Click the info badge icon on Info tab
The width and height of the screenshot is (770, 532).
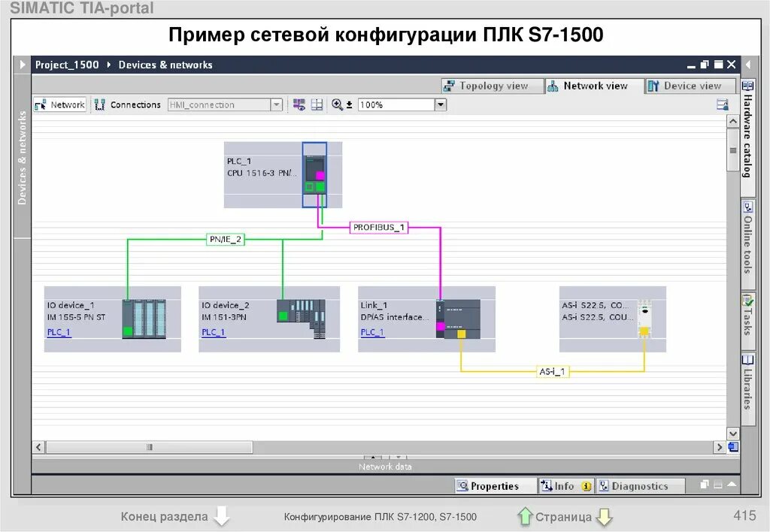(x=586, y=486)
